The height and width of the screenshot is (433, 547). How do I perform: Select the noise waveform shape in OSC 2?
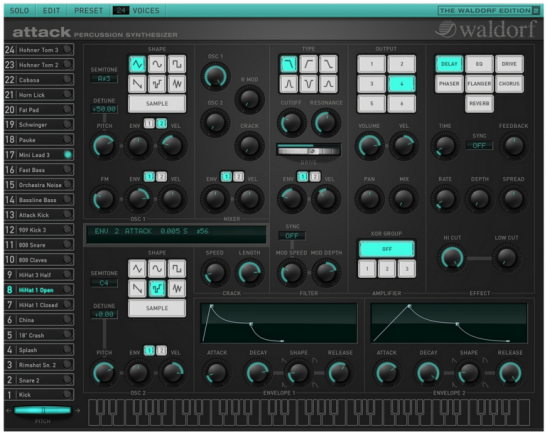pos(177,289)
